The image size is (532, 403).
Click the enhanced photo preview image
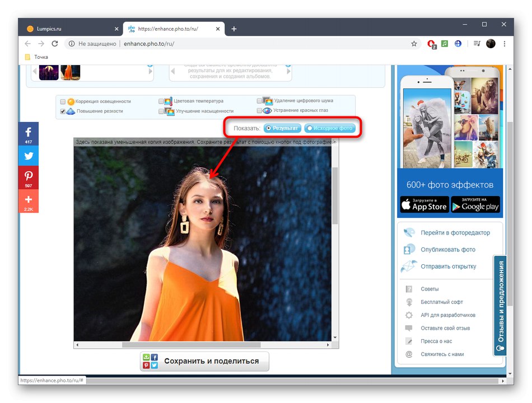(203, 244)
